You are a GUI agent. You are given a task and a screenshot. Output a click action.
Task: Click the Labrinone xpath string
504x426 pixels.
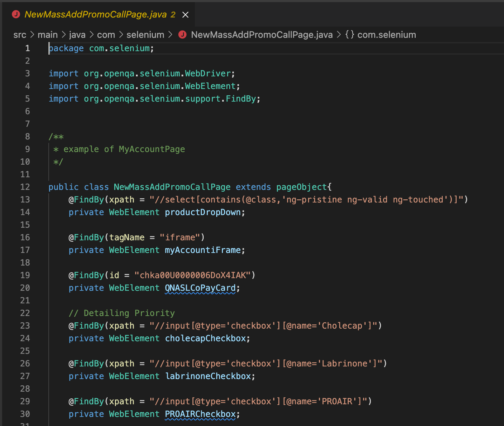266,363
